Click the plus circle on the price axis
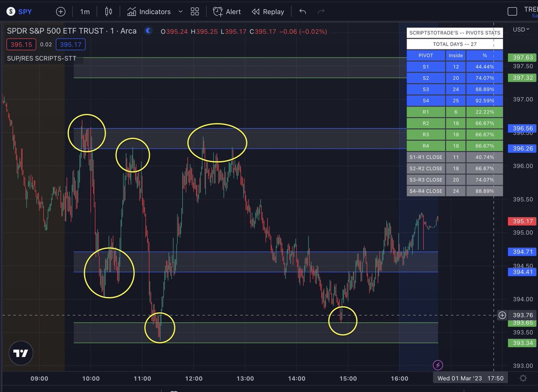Screen dimensions: 538x392 coord(502,315)
